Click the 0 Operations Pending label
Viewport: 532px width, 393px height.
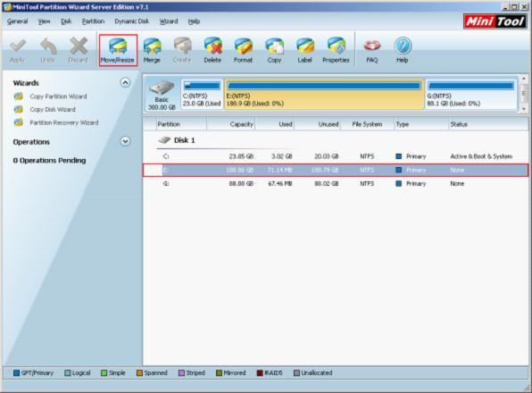[x=49, y=160]
